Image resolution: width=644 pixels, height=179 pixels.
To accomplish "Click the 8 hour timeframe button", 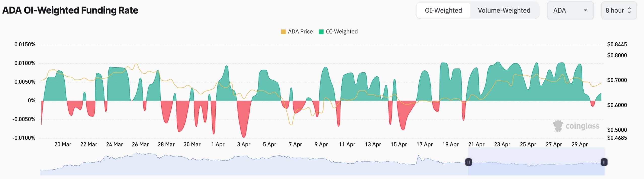I will (x=619, y=10).
